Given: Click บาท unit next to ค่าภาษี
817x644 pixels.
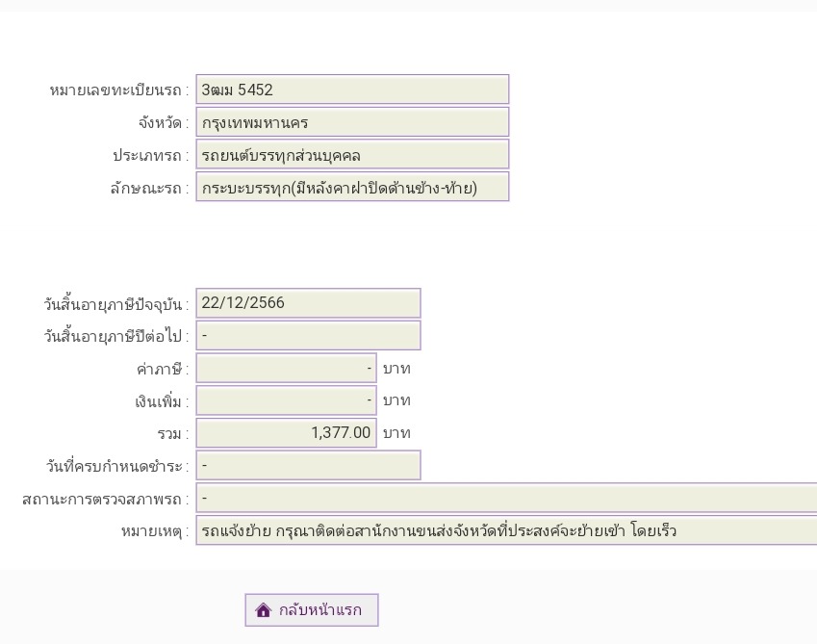Looking at the screenshot, I should coord(396,369).
